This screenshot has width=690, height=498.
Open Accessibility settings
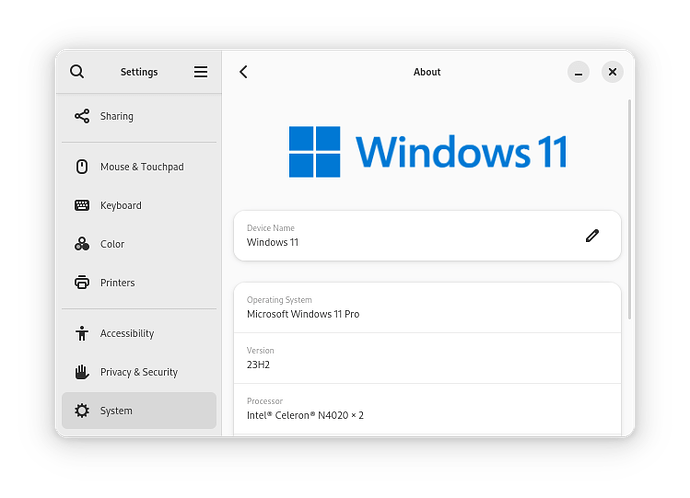pyautogui.click(x=139, y=333)
